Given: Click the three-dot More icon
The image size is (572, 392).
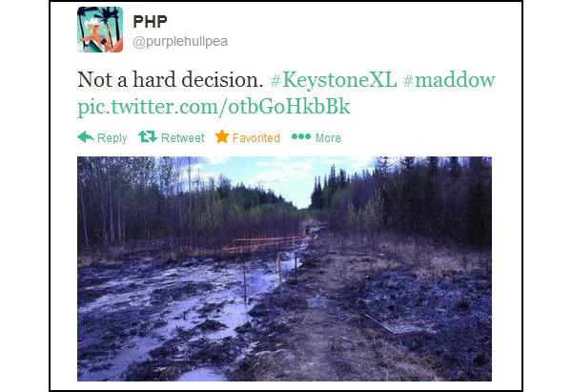Looking at the screenshot, I should coord(301,136).
